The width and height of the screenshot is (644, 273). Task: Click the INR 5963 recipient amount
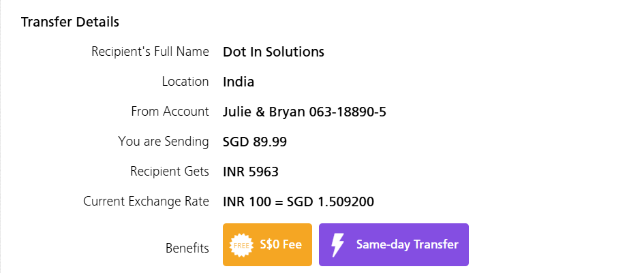click(251, 172)
